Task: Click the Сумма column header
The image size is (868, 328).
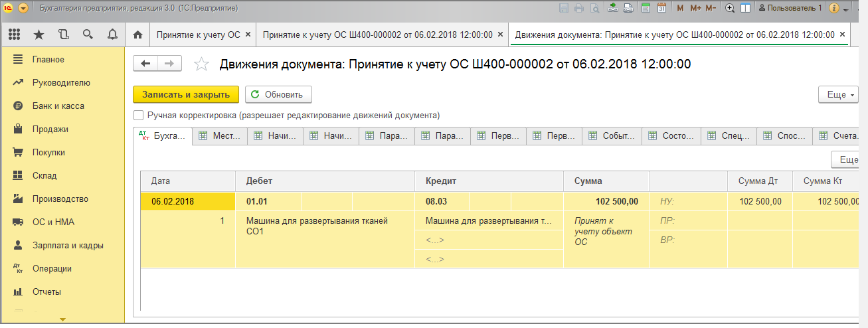Action: [606, 181]
